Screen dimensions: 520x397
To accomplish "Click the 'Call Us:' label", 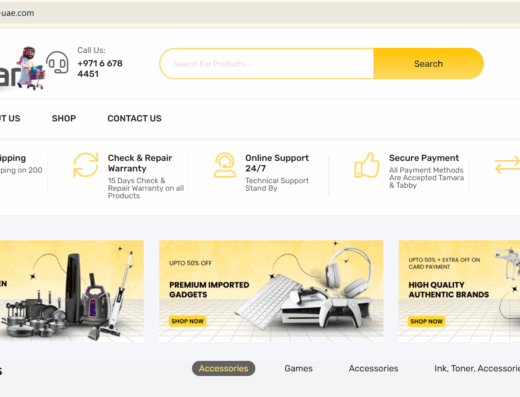I will (x=91, y=50).
